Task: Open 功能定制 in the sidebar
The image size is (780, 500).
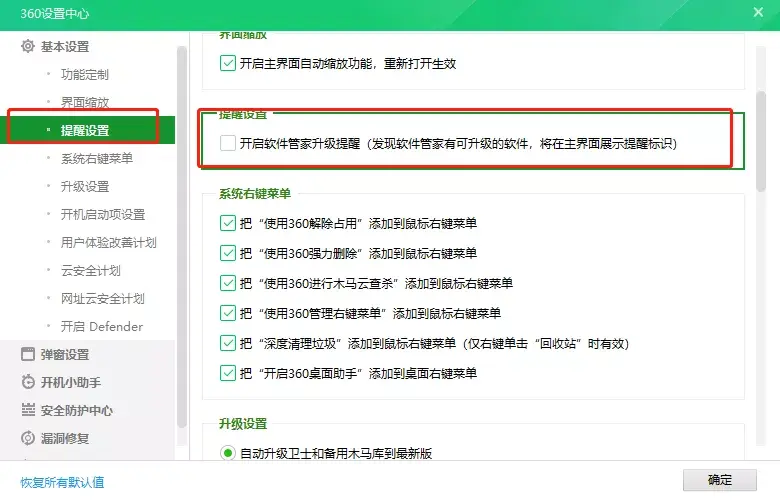Action: [85, 75]
